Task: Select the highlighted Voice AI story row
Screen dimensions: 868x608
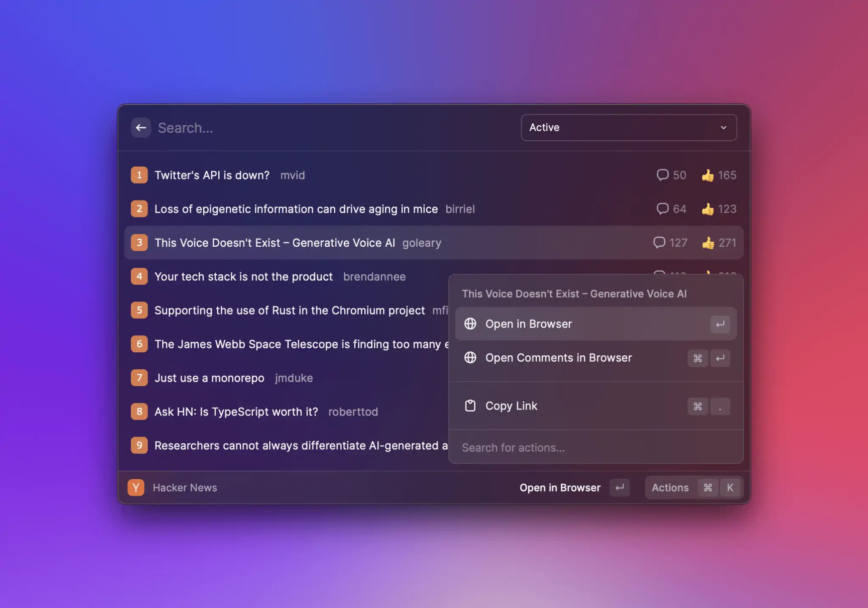Action: pos(275,243)
